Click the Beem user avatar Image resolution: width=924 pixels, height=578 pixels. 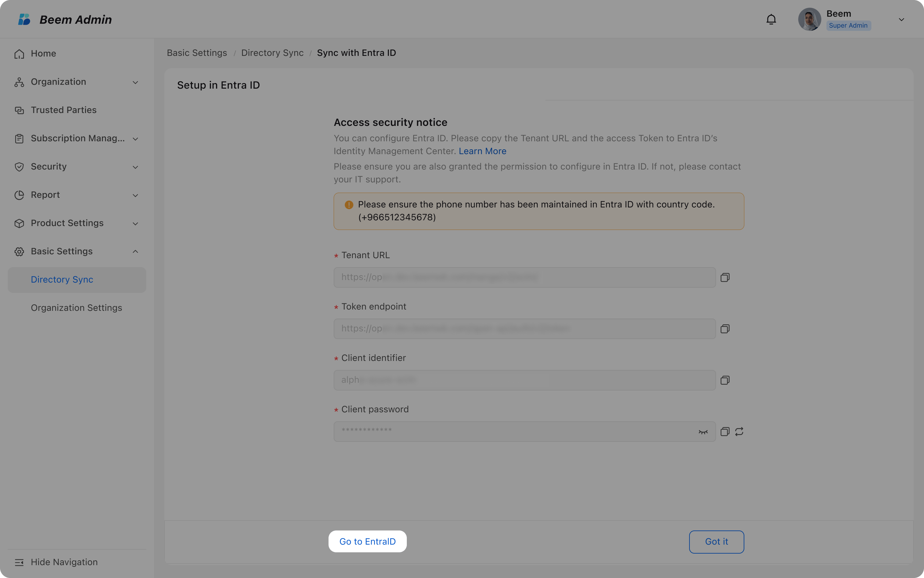pyautogui.click(x=809, y=20)
